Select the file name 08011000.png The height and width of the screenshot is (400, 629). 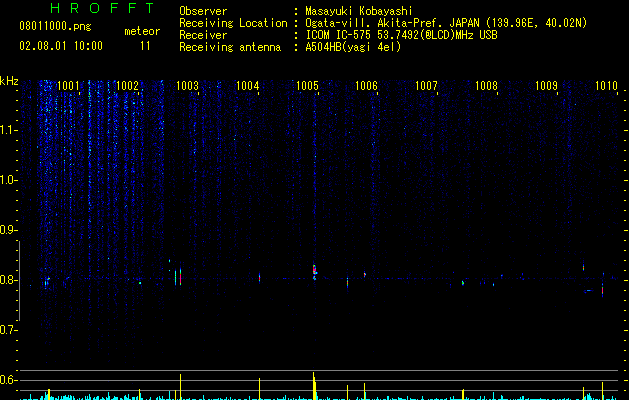click(55, 27)
